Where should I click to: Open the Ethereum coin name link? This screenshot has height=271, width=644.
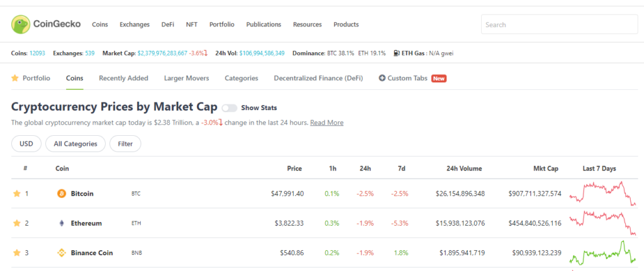click(x=86, y=223)
